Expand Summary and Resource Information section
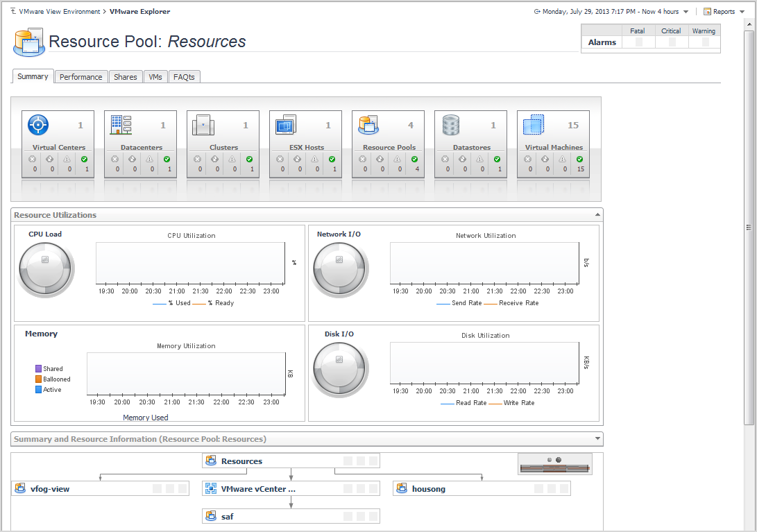This screenshot has height=532, width=757. 597,439
